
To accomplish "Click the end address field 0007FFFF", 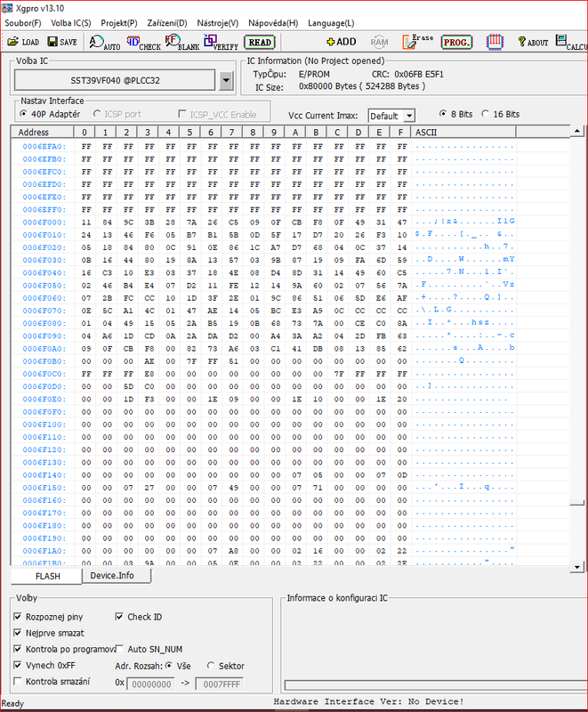I will point(221,684).
